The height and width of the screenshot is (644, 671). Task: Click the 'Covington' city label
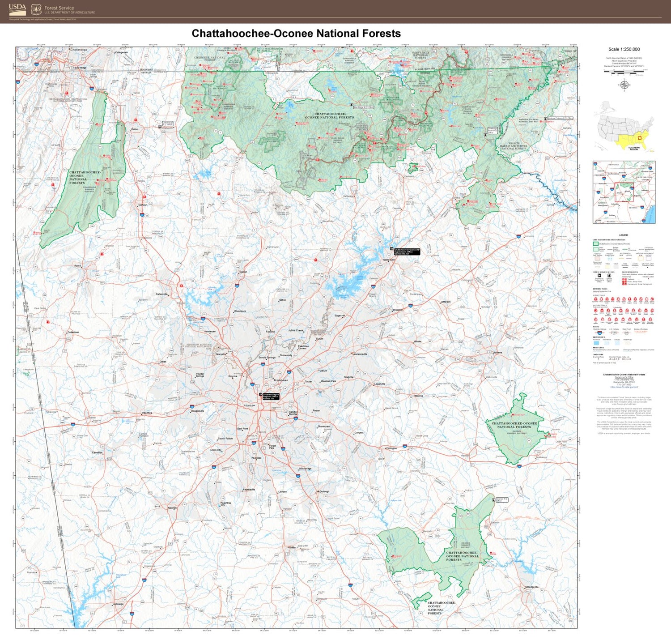pos(391,448)
